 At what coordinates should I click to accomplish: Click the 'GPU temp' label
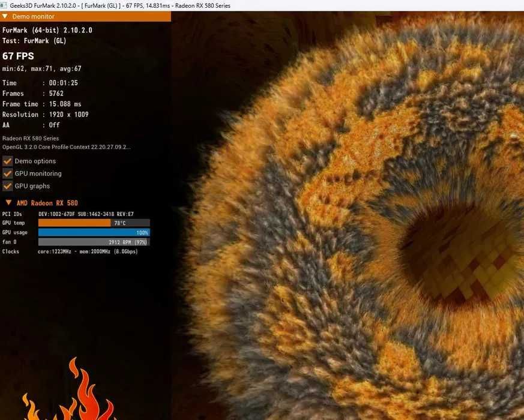coord(13,223)
